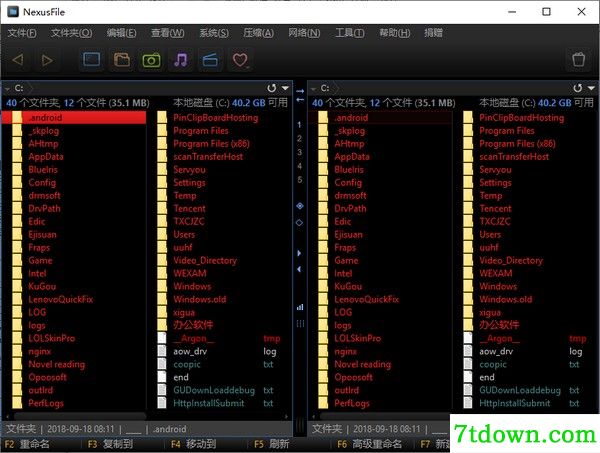Click the left-pointing triangle in middle strip

(x=299, y=269)
